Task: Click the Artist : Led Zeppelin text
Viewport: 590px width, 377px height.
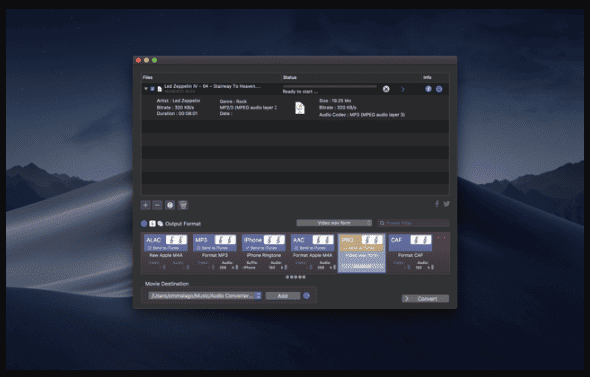Action: [x=178, y=101]
